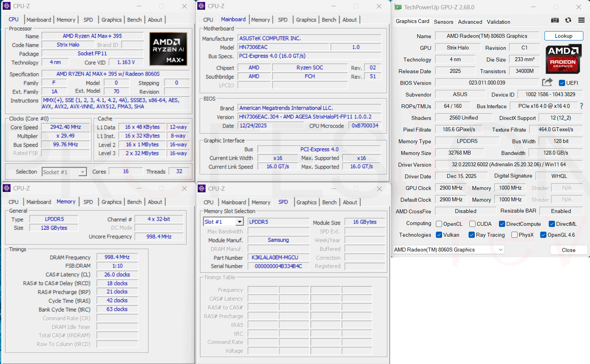The image size is (590, 364).
Task: Click the Core VID value "1.163 V"
Action: coord(126,62)
